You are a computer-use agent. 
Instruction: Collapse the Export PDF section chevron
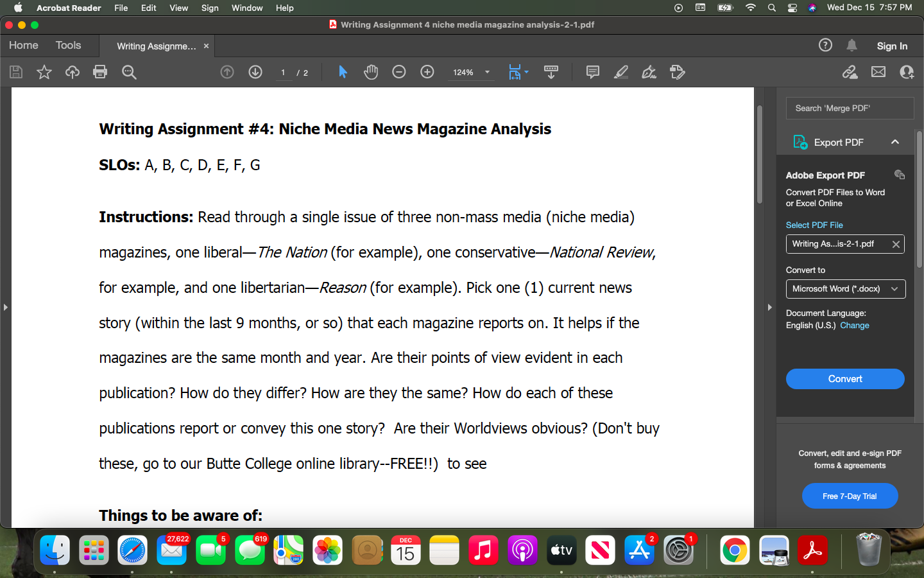tap(895, 142)
